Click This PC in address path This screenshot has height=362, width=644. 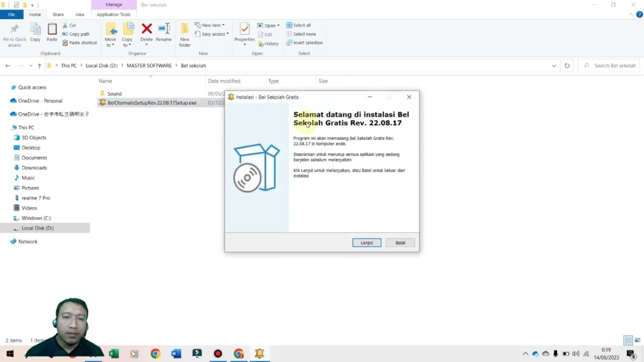point(69,65)
